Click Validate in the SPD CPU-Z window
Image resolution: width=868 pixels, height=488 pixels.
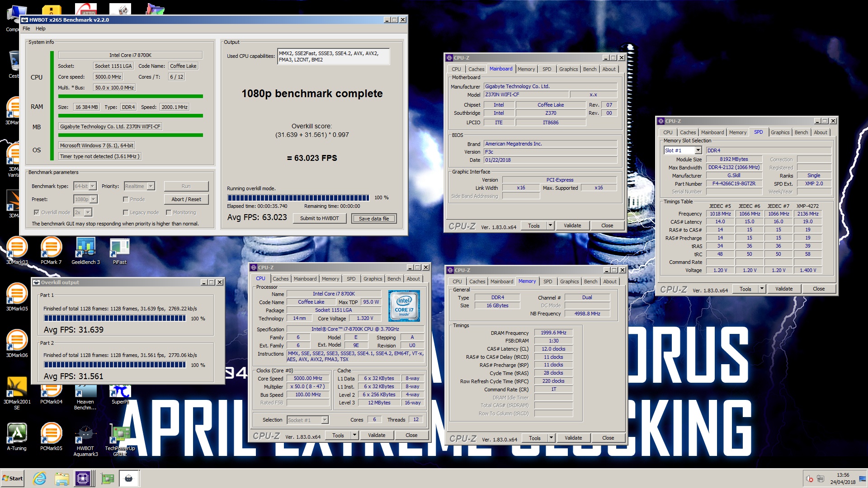(784, 289)
